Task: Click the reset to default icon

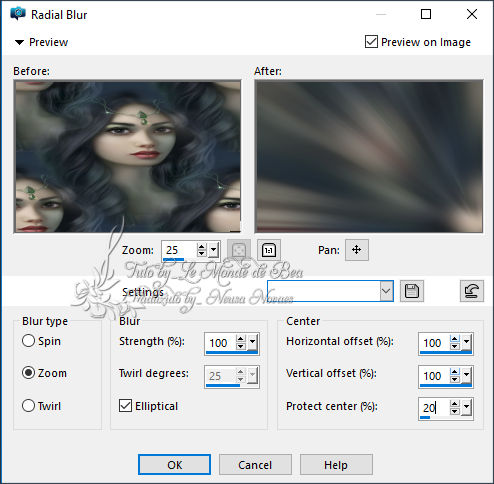Action: pyautogui.click(x=472, y=291)
